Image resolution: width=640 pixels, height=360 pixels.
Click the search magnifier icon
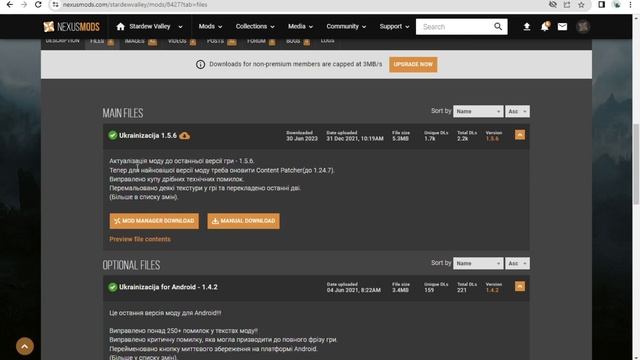(498, 27)
